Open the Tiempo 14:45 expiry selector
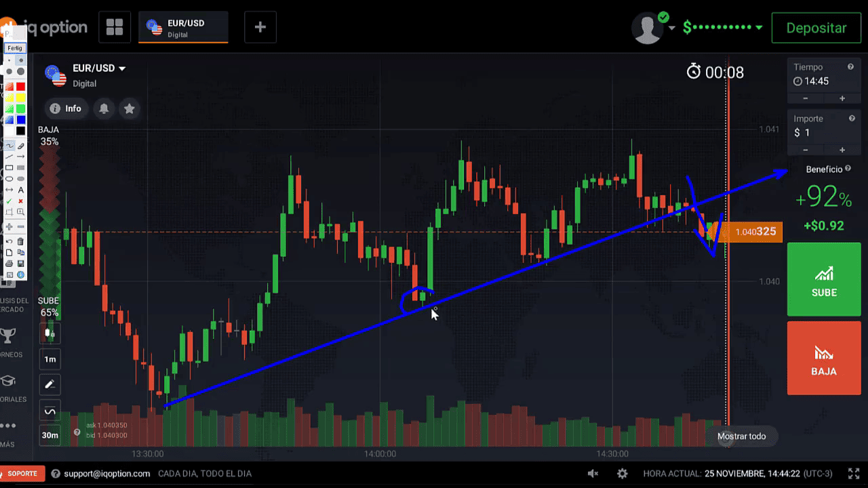The image size is (868, 488). 823,75
